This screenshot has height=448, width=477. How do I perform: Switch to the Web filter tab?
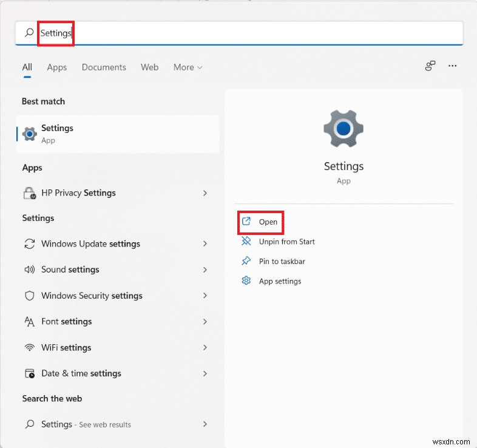[149, 67]
